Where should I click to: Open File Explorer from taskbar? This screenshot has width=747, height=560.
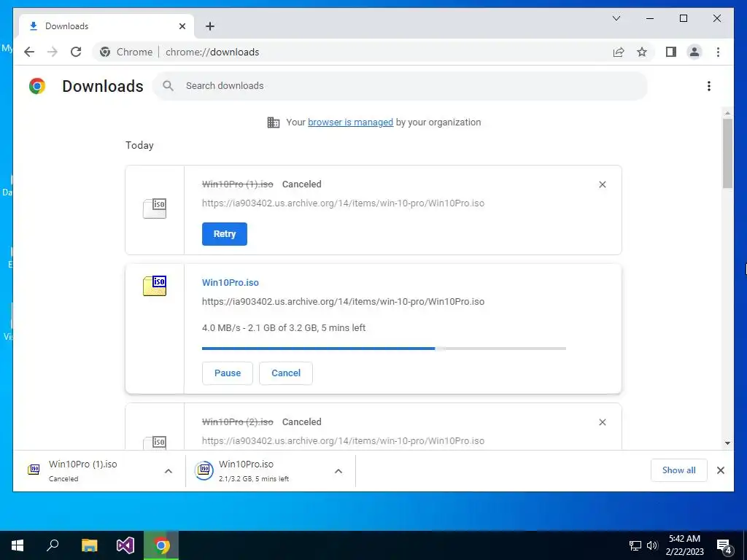[x=89, y=545]
